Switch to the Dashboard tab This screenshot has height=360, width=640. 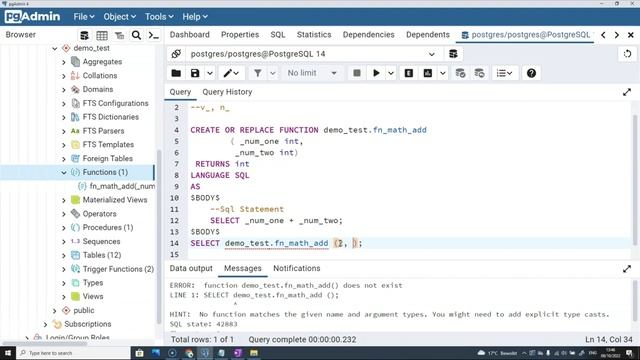[190, 35]
